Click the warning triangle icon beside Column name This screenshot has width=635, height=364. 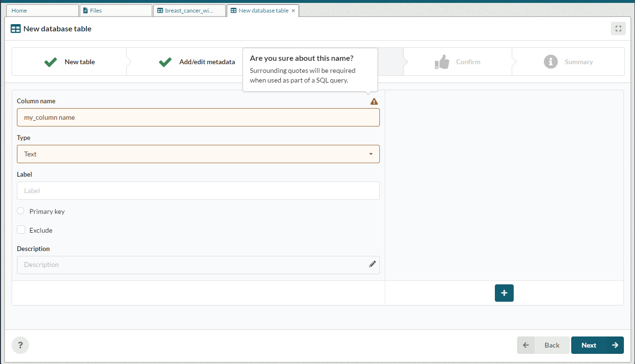[374, 101]
